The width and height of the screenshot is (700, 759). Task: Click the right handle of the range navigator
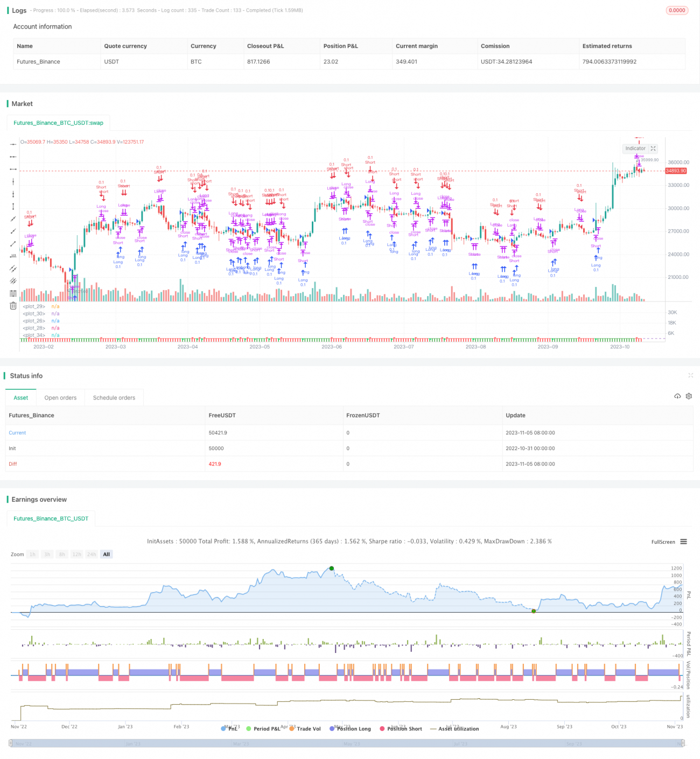coord(682,743)
